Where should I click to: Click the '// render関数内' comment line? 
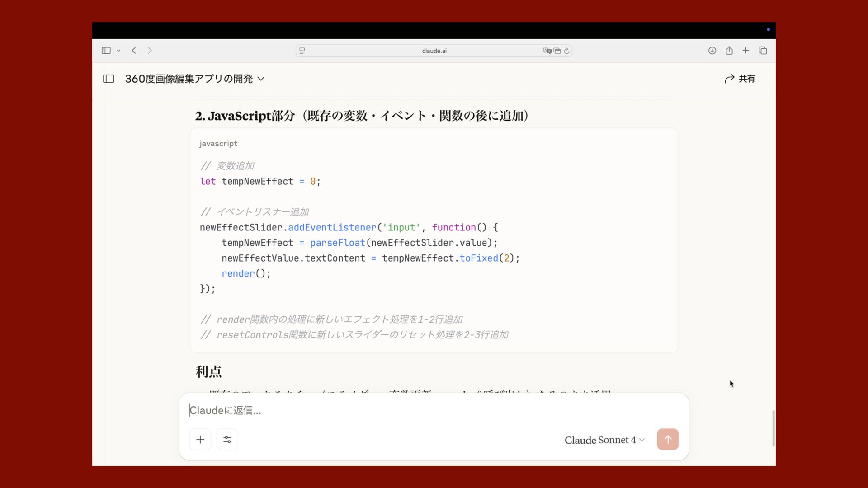coord(331,319)
